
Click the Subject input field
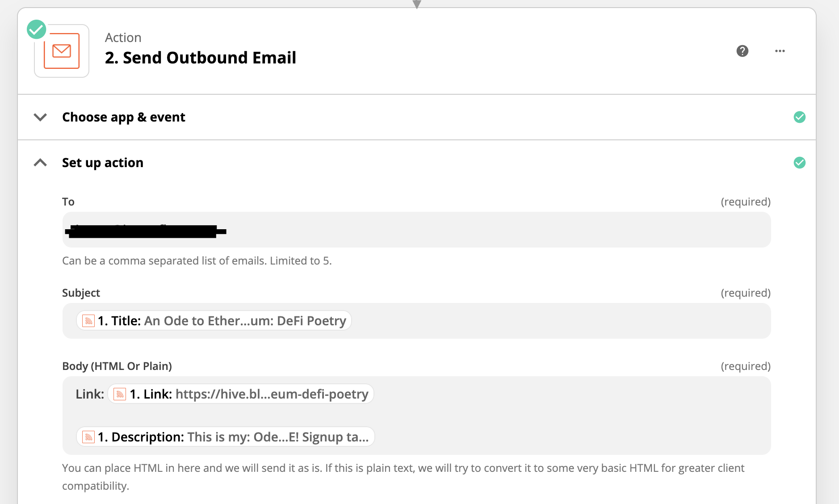[x=416, y=321]
